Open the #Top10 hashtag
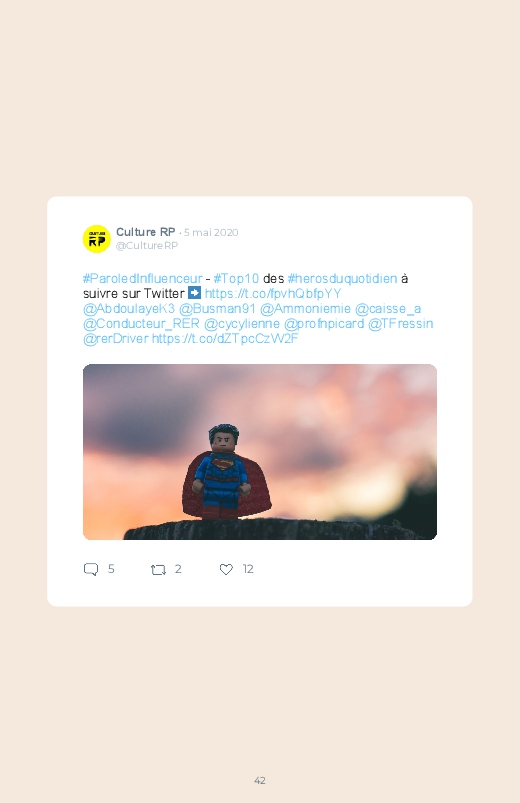520x803 pixels. [x=236, y=279]
